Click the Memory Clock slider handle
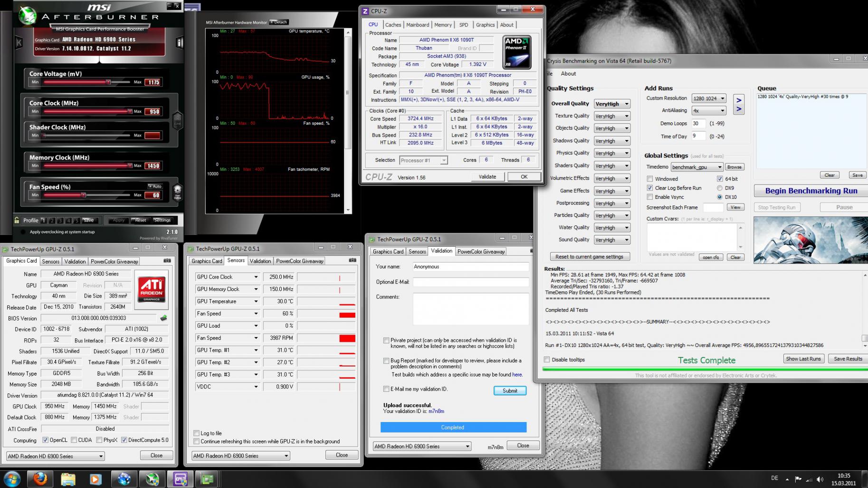 coord(130,166)
